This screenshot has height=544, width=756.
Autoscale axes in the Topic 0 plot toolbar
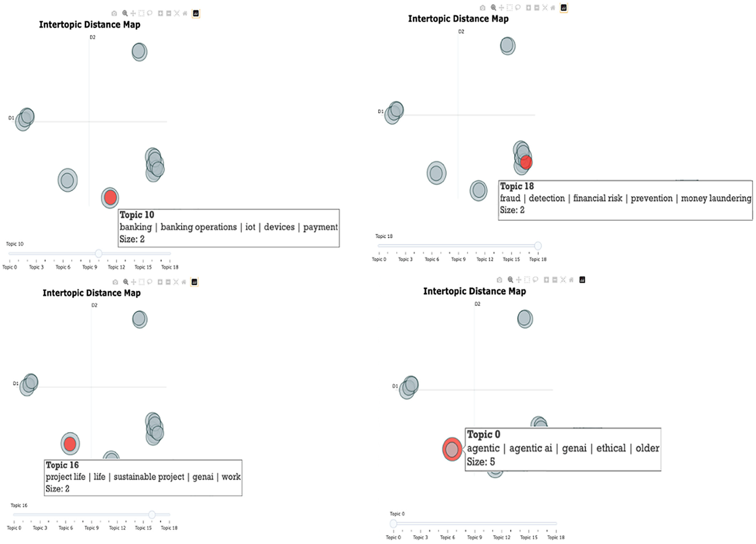(563, 280)
